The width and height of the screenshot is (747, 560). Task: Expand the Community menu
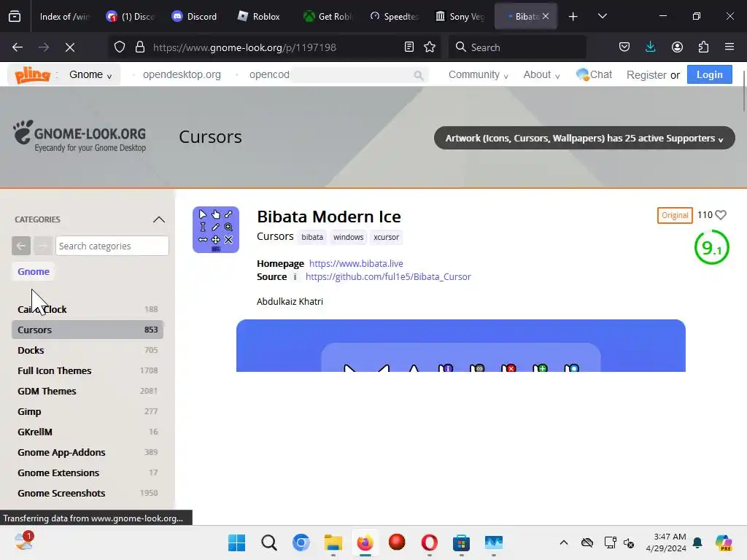[x=478, y=75]
